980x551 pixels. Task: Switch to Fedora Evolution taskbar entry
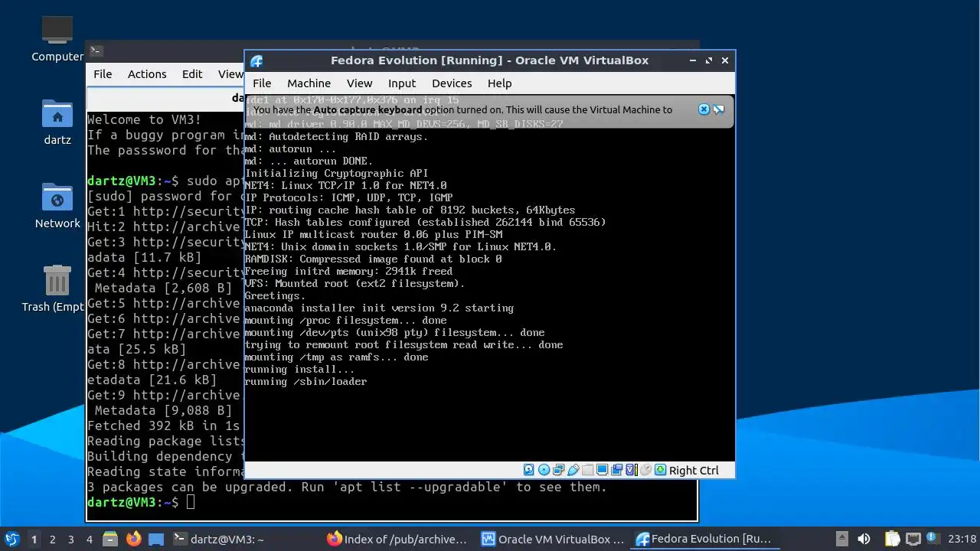[x=704, y=539]
